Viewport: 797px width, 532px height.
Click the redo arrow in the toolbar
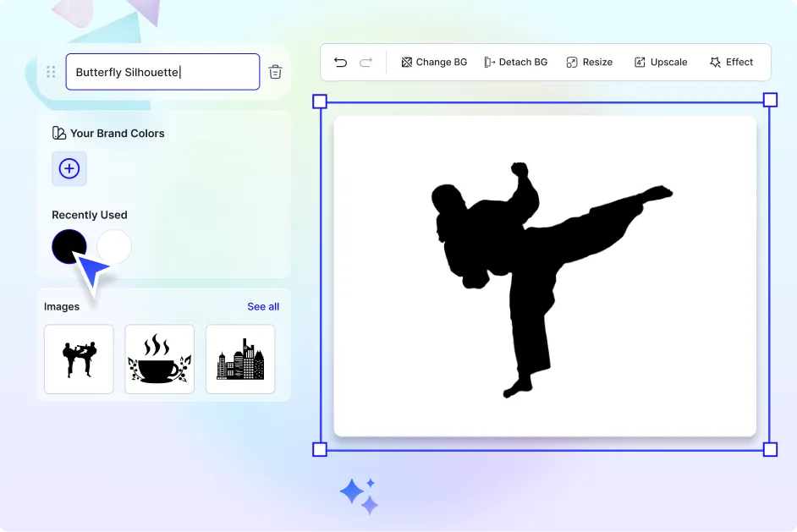[366, 63]
